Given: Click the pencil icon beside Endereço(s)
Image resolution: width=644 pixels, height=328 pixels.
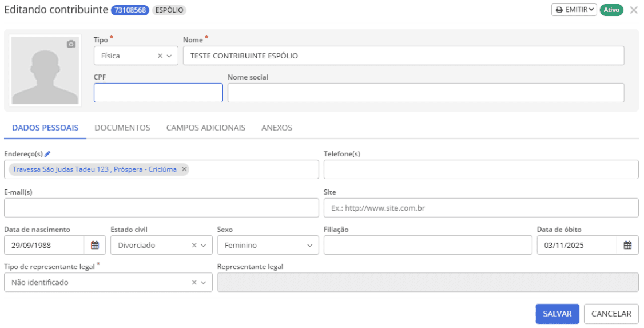Looking at the screenshot, I should tap(47, 154).
